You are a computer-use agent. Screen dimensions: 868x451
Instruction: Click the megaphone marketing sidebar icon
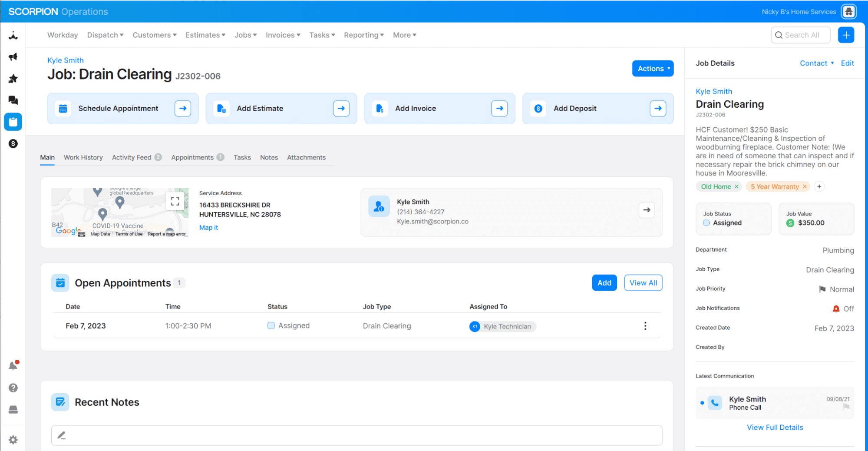pyautogui.click(x=13, y=57)
